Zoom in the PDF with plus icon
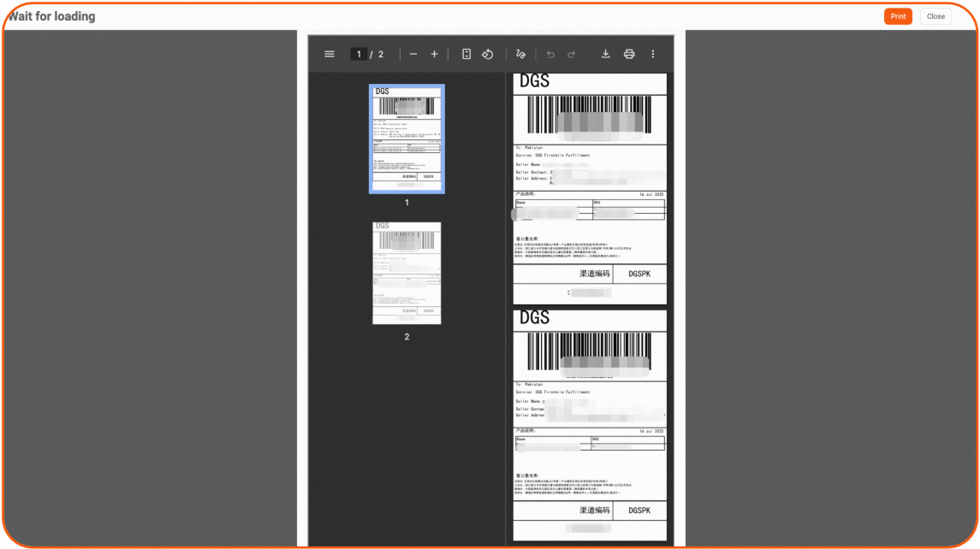This screenshot has width=980, height=549. [x=434, y=54]
